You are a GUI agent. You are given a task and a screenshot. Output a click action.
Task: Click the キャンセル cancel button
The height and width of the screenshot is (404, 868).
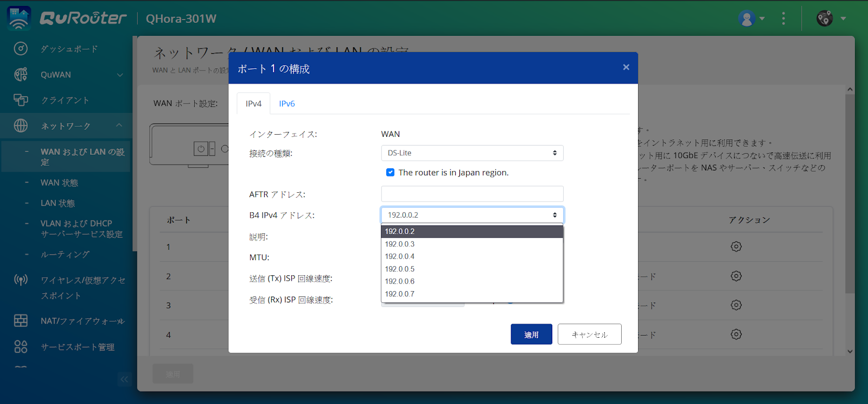pyautogui.click(x=589, y=334)
